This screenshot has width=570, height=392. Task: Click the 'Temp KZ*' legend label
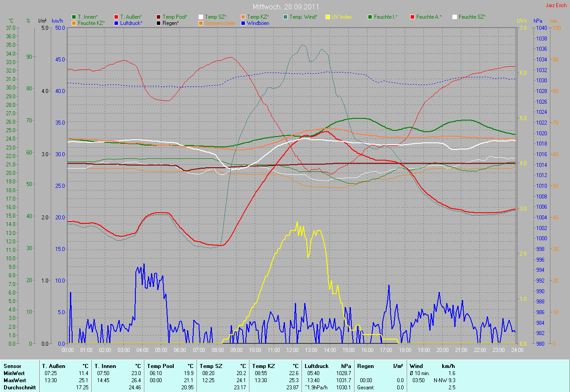tap(258, 16)
